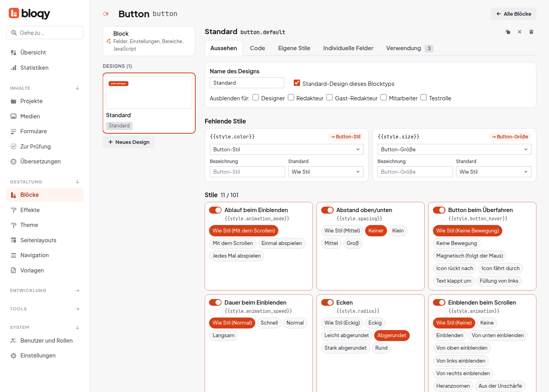
Task: Open the Medien library
Action: tap(45, 116)
